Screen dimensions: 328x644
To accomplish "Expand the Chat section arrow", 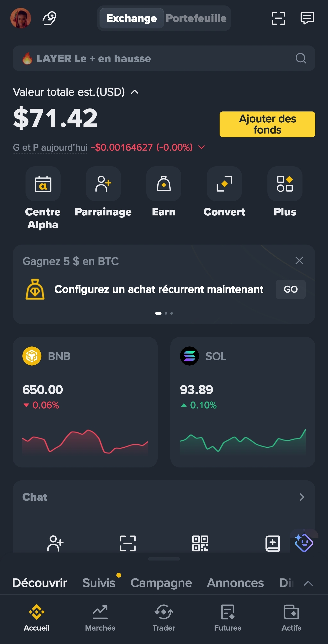I will point(302,497).
